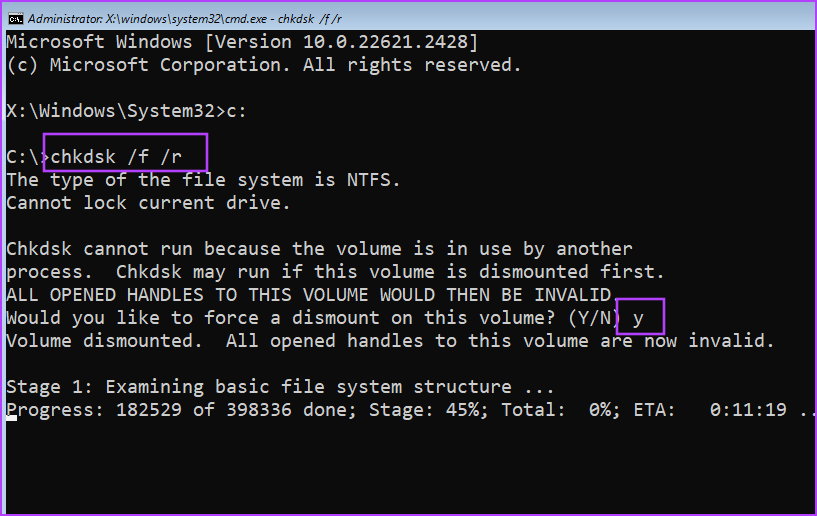Screen dimensions: 817x516
Task: Click the "Chkdsk cannot run because" line
Action: (319, 249)
